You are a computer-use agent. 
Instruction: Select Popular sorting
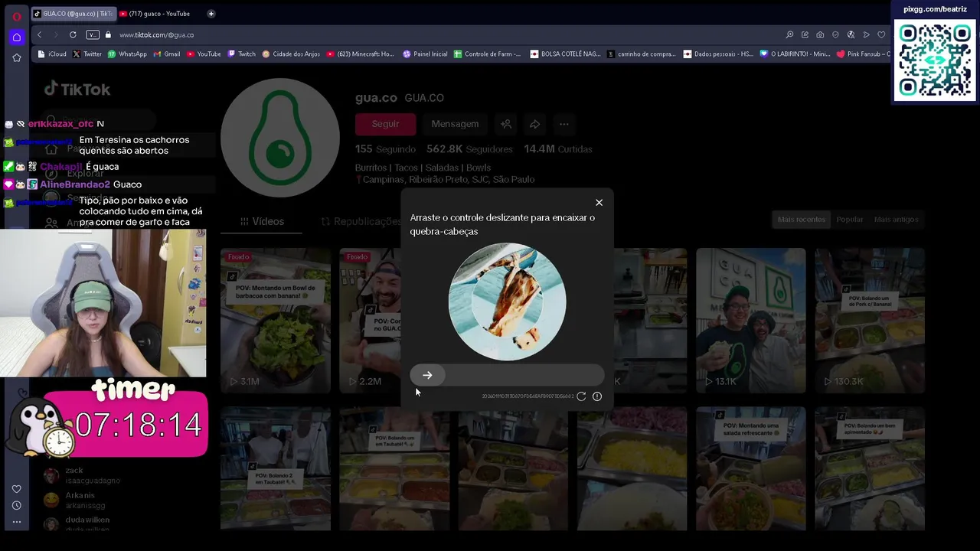849,220
